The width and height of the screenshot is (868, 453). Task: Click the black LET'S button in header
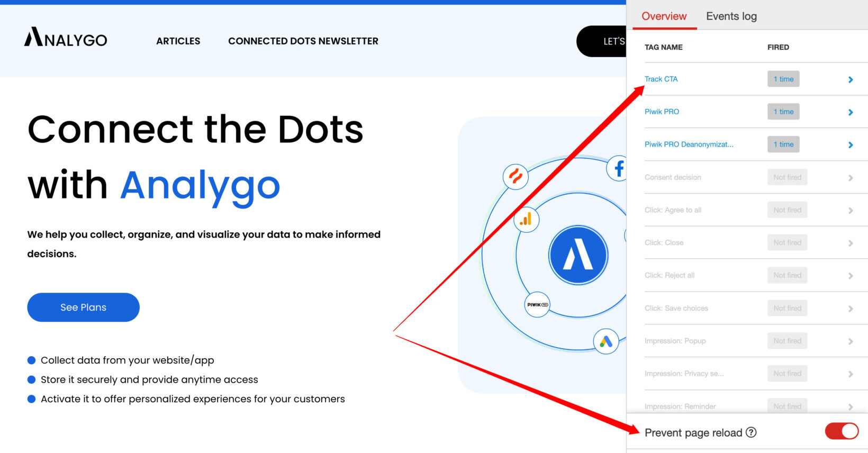602,41
